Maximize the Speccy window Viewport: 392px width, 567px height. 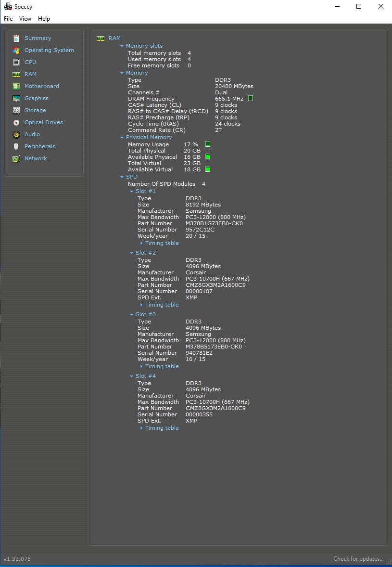pyautogui.click(x=359, y=7)
